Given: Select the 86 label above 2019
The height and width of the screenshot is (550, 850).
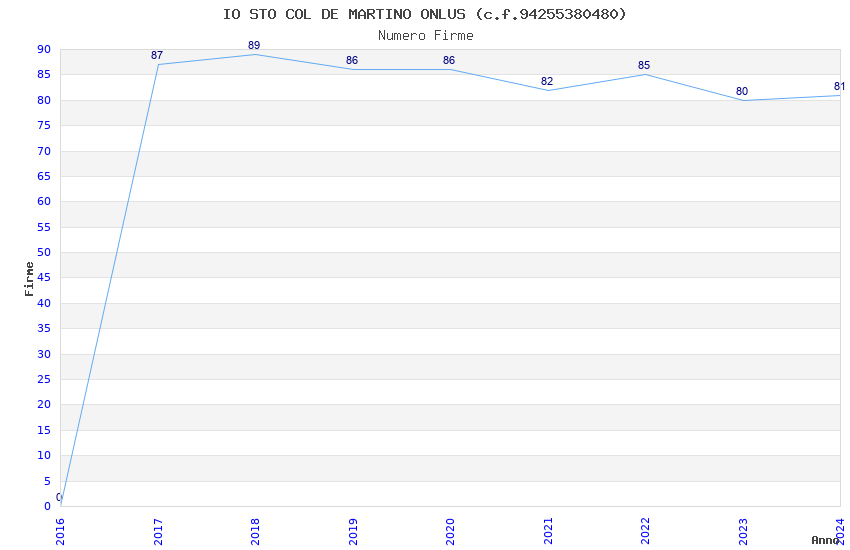Looking at the screenshot, I should pyautogui.click(x=352, y=60).
